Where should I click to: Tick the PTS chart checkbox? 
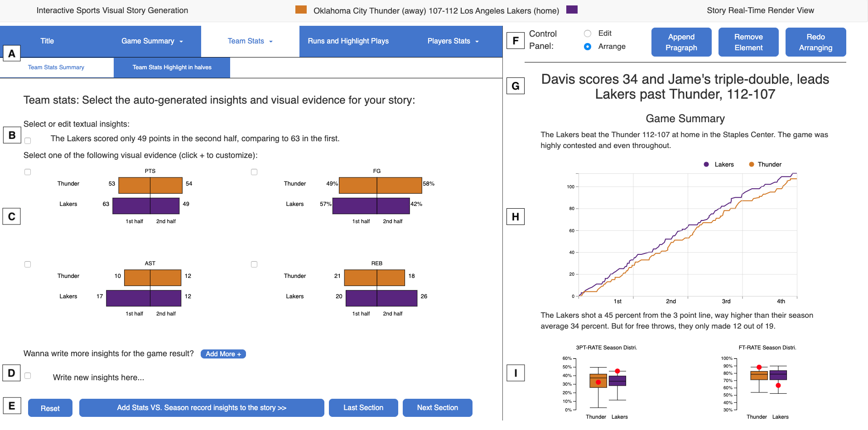point(28,172)
